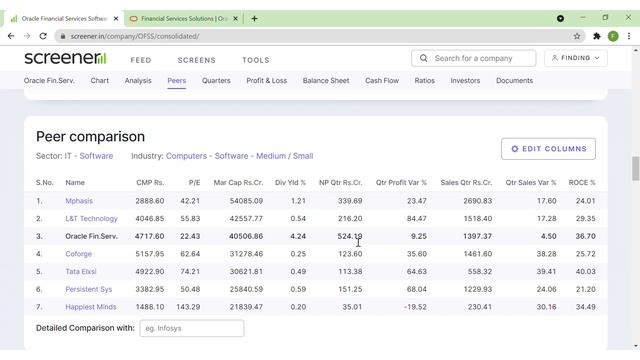Open Computers - Software - Medium / Small industry link
640x360 pixels.
click(239, 156)
